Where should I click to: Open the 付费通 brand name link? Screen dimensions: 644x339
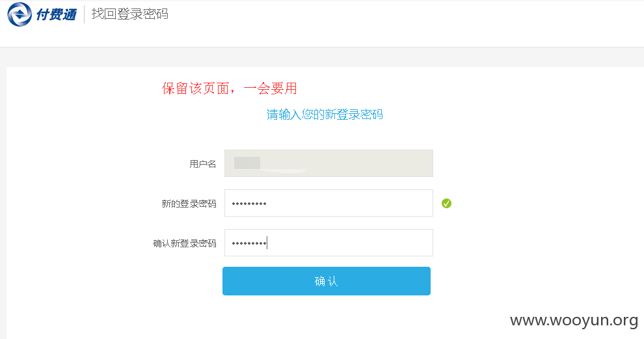(56, 15)
